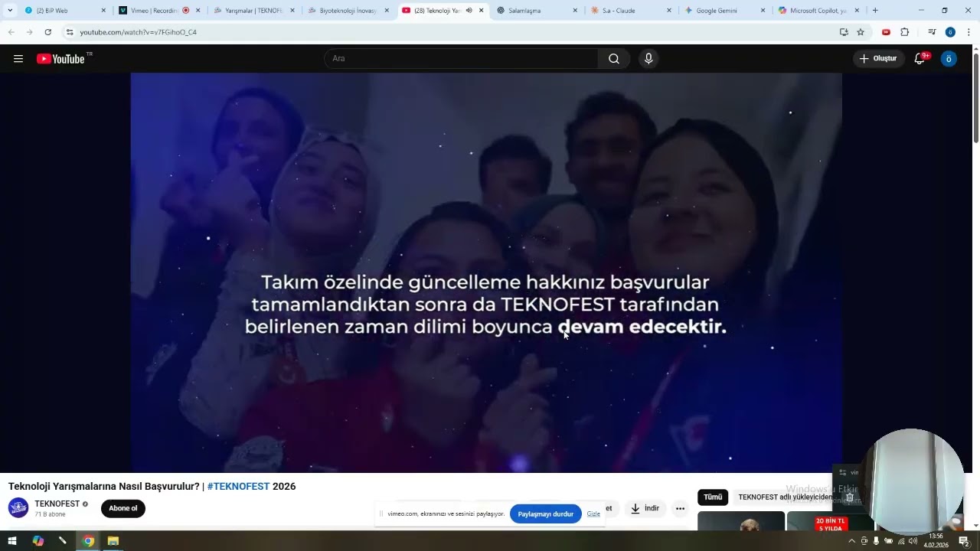Screen dimensions: 980x551
Task: Open the TEKNOFEST channel name link
Action: pos(57,504)
